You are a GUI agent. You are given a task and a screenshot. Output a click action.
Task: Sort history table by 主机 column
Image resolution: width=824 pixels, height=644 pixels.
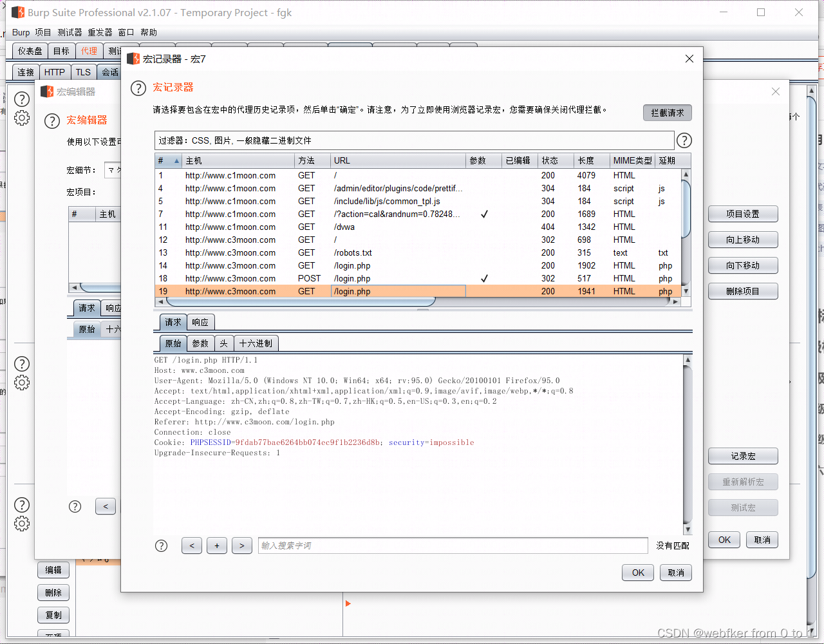pos(238,160)
